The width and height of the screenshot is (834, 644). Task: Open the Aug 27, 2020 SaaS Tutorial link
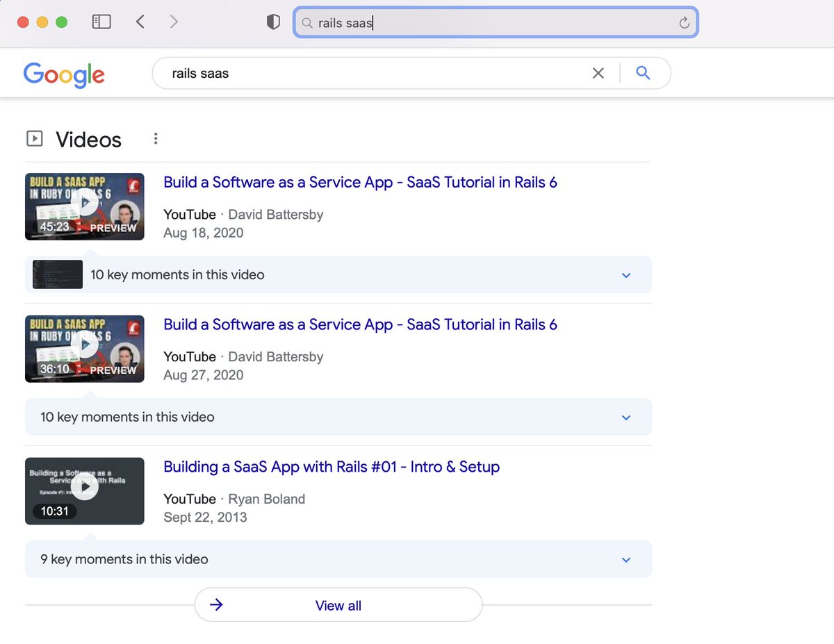[x=360, y=325]
